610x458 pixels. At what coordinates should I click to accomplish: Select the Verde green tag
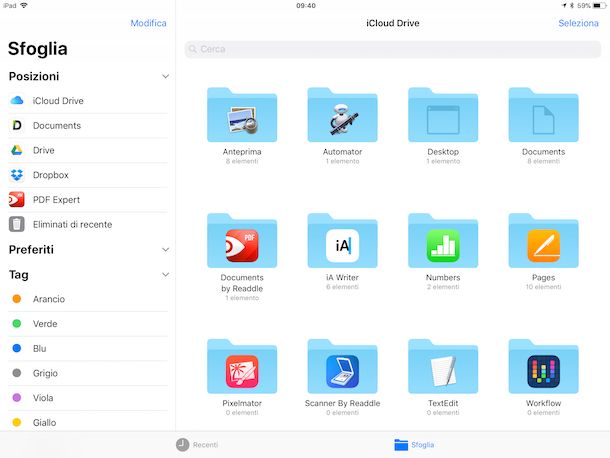pyautogui.click(x=88, y=324)
